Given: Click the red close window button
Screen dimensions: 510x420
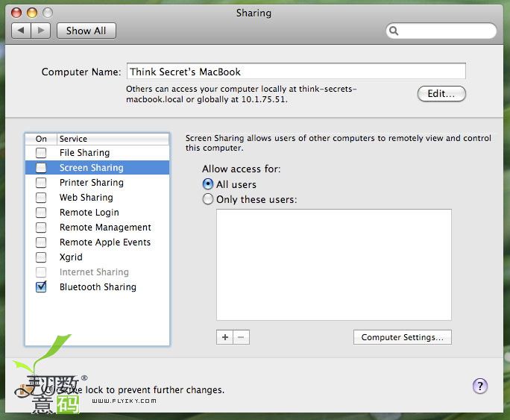Looking at the screenshot, I should [16, 13].
